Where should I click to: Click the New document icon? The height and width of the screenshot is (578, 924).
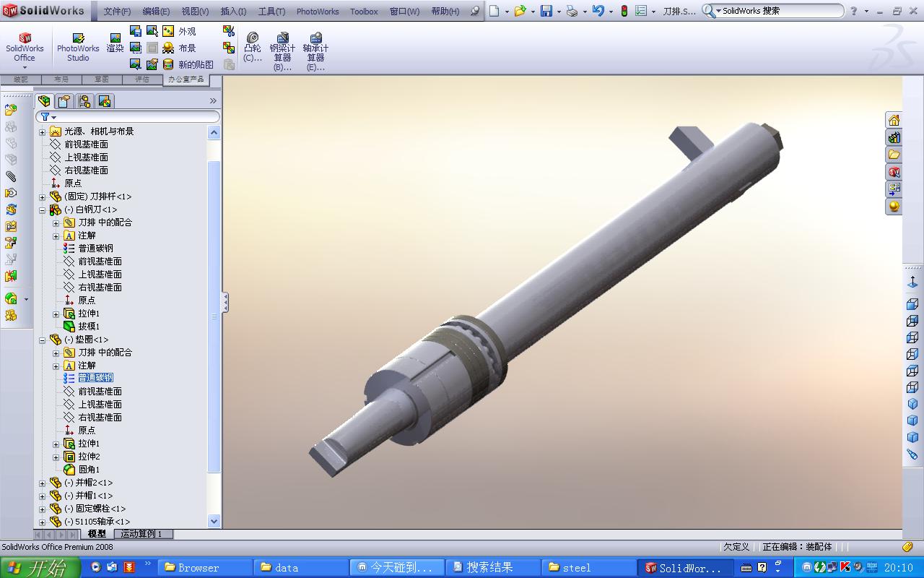click(494, 11)
